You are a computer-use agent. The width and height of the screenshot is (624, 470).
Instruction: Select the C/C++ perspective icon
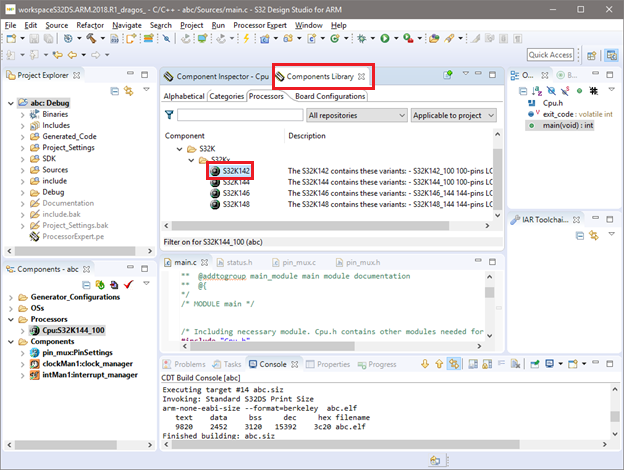click(611, 55)
